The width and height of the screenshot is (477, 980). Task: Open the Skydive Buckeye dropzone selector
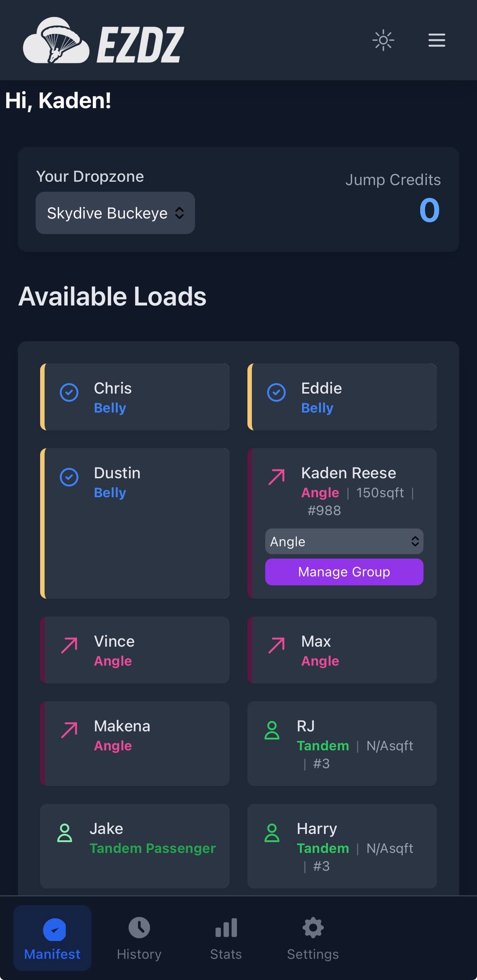(115, 213)
